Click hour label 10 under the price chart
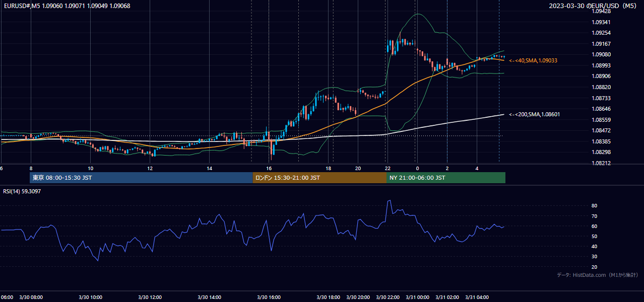 (90, 168)
